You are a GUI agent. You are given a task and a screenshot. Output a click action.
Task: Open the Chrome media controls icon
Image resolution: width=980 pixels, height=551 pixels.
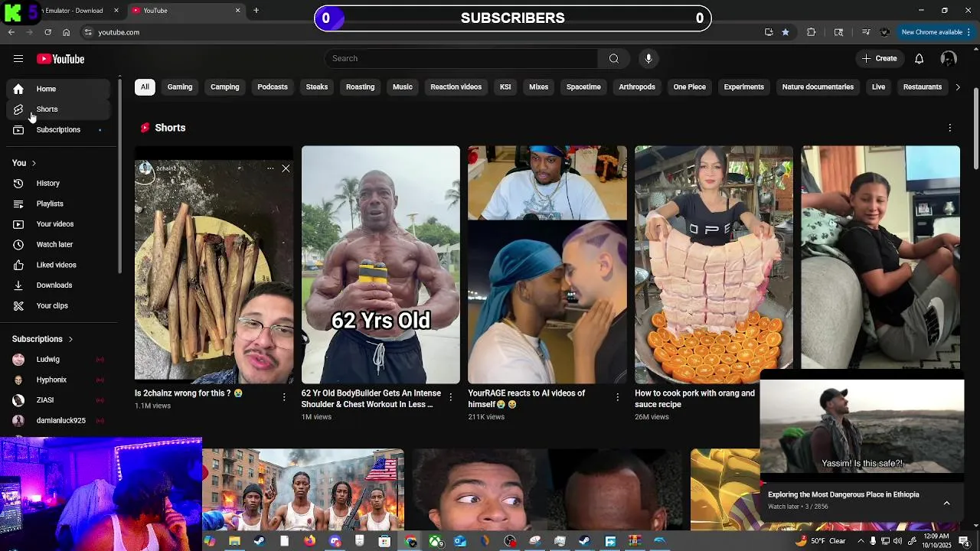pyautogui.click(x=866, y=32)
